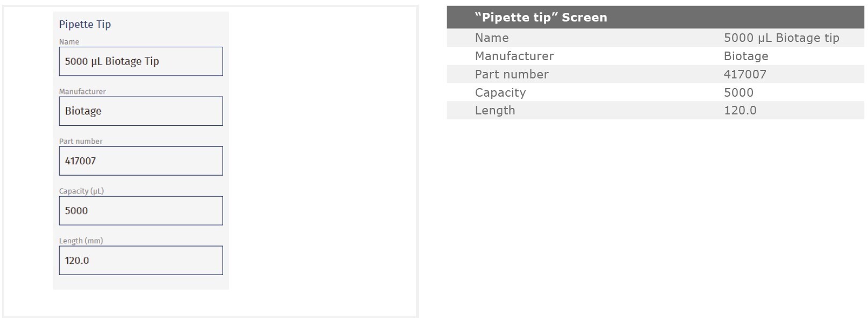Select the Part number row label in table

point(511,74)
